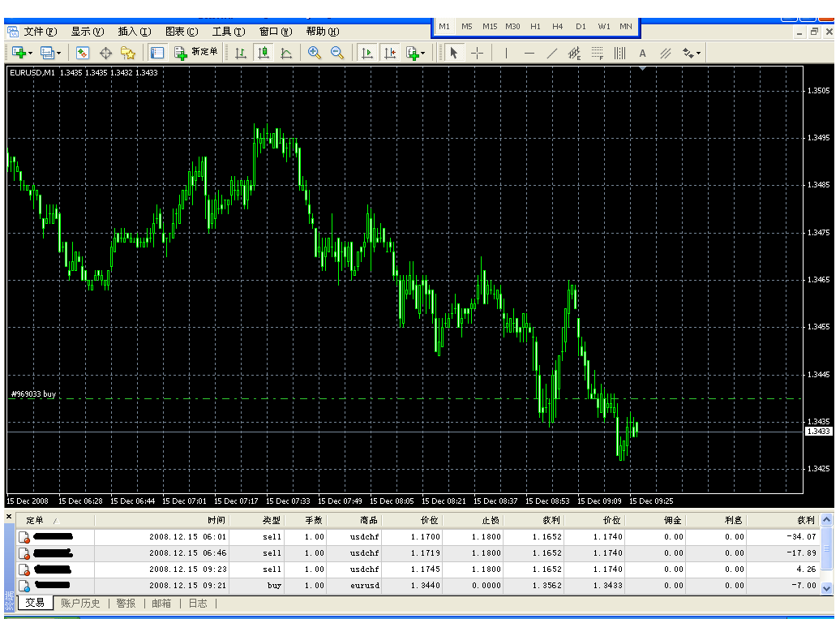This screenshot has width=840, height=619.
Task: Toggle chart auto scroll
Action: 366,53
